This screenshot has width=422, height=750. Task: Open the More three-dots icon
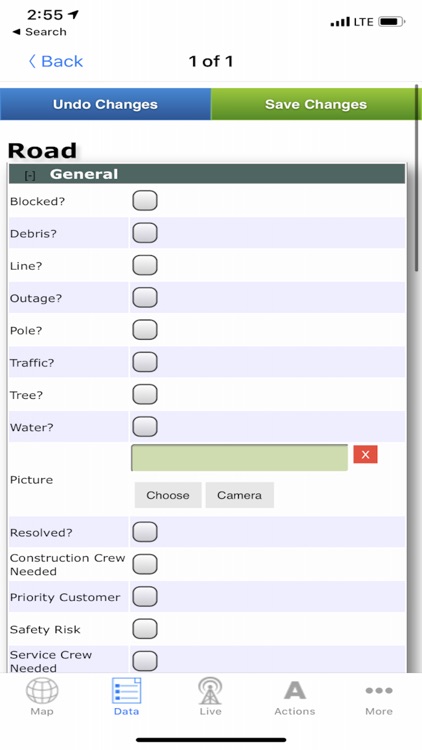coord(379,690)
